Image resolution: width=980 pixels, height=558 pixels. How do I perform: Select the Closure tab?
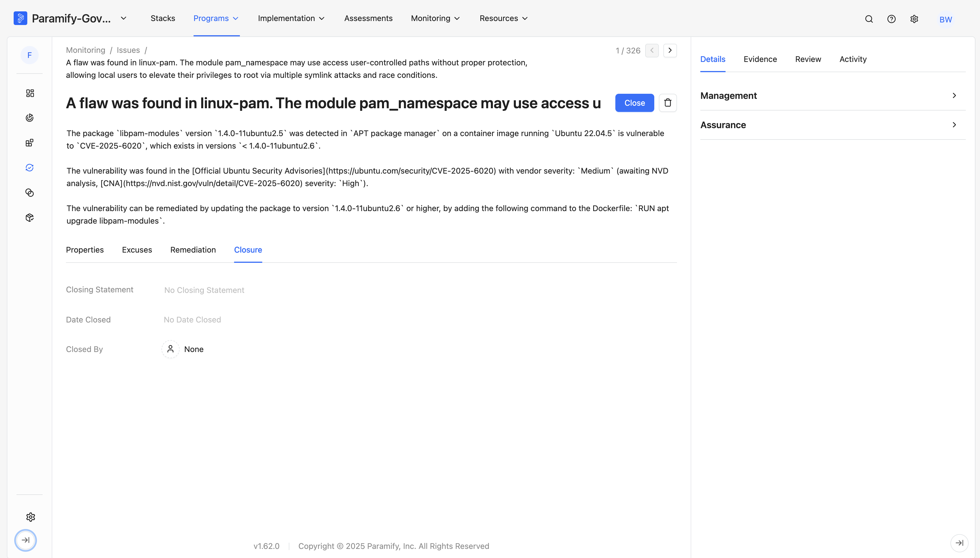click(248, 250)
